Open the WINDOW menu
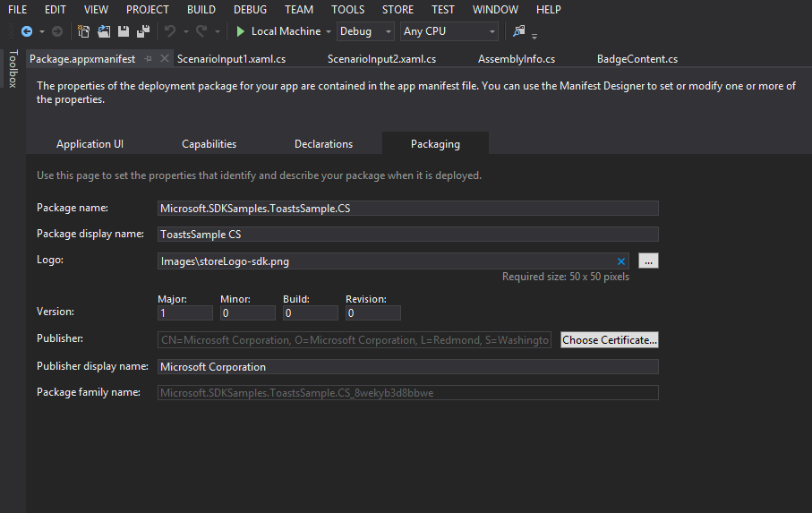Viewport: 812px width, 513px height. point(495,9)
